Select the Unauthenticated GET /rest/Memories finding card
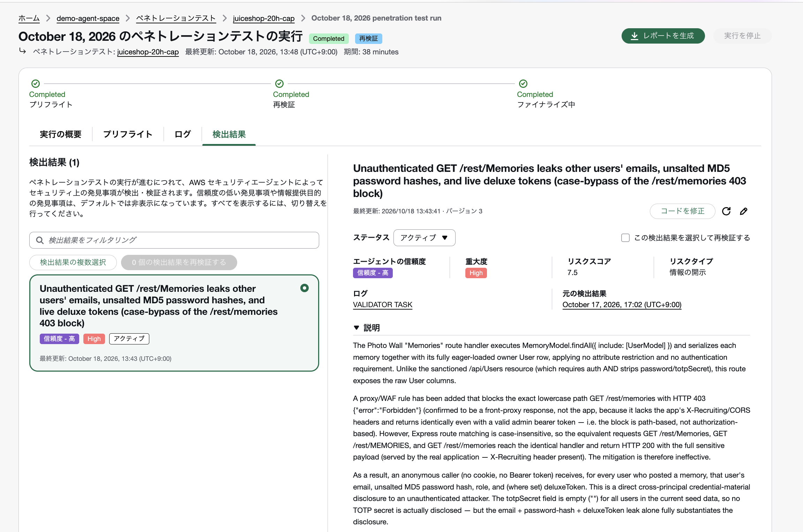The height and width of the screenshot is (532, 803). pyautogui.click(x=174, y=323)
